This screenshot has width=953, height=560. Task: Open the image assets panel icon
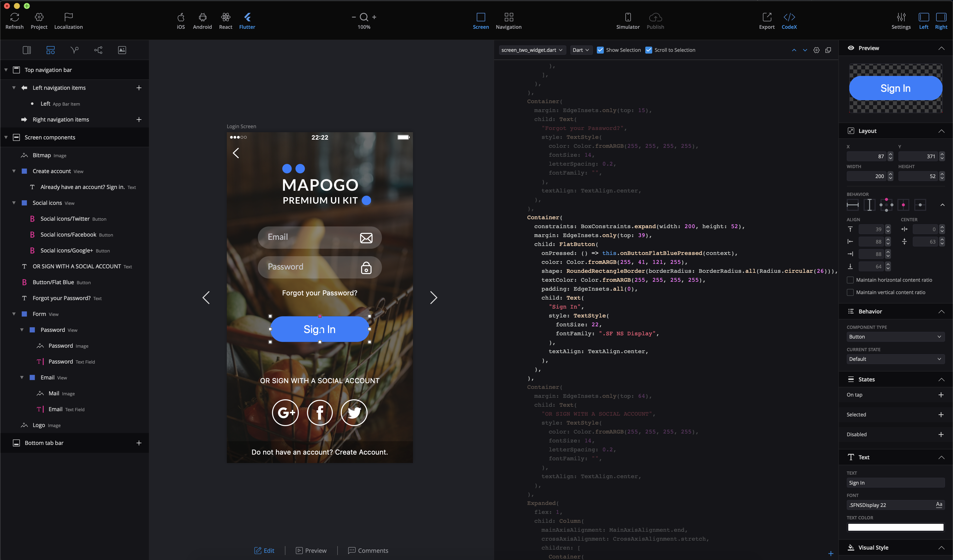click(x=122, y=50)
